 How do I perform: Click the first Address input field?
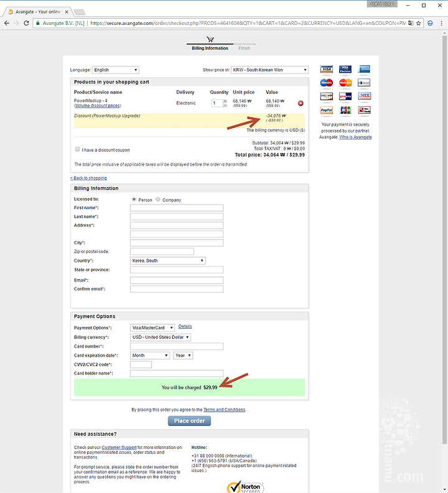pos(177,226)
